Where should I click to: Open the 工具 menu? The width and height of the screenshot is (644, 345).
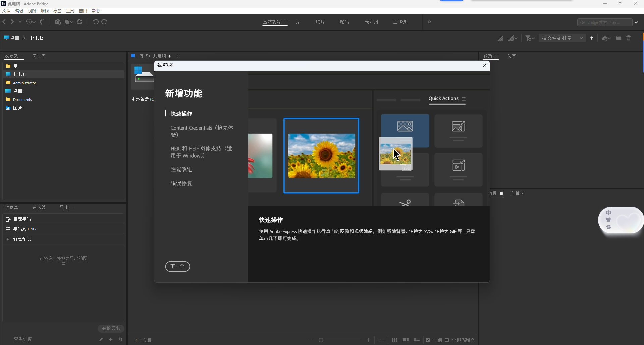[x=70, y=11]
